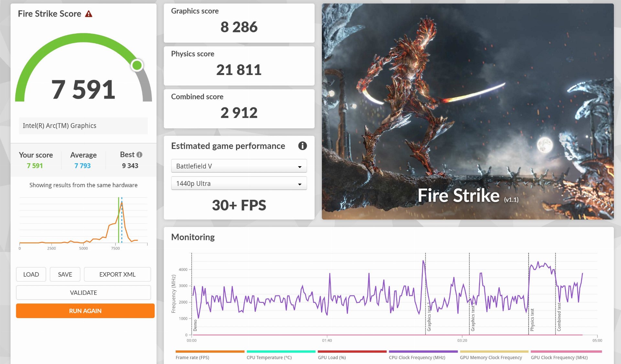Click the Average score 7 793
This screenshot has height=364, width=621.
82,166
